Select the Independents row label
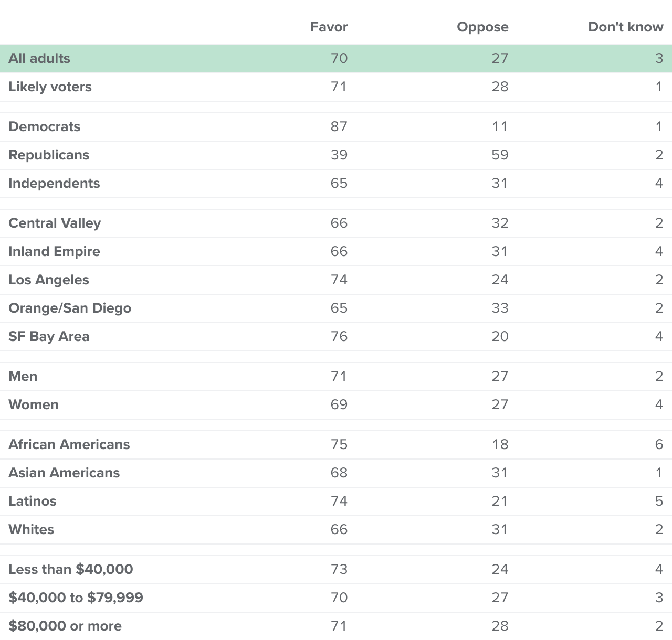672x640 pixels. (x=54, y=183)
